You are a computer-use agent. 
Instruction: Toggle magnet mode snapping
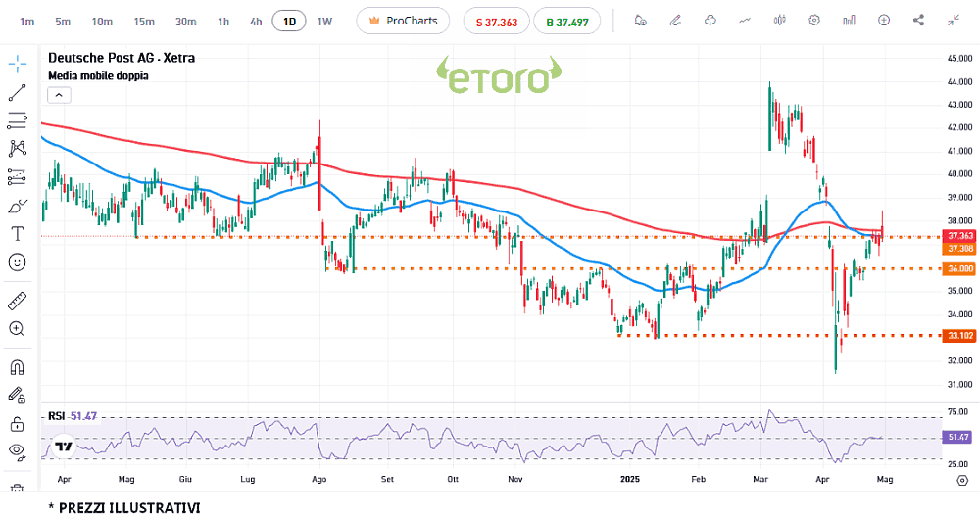click(x=18, y=367)
